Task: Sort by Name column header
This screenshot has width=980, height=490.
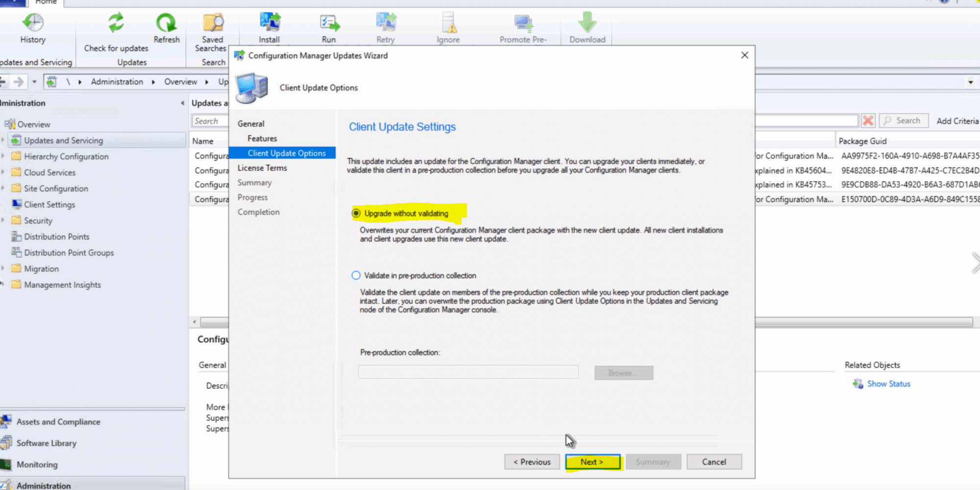Action: pos(203,141)
